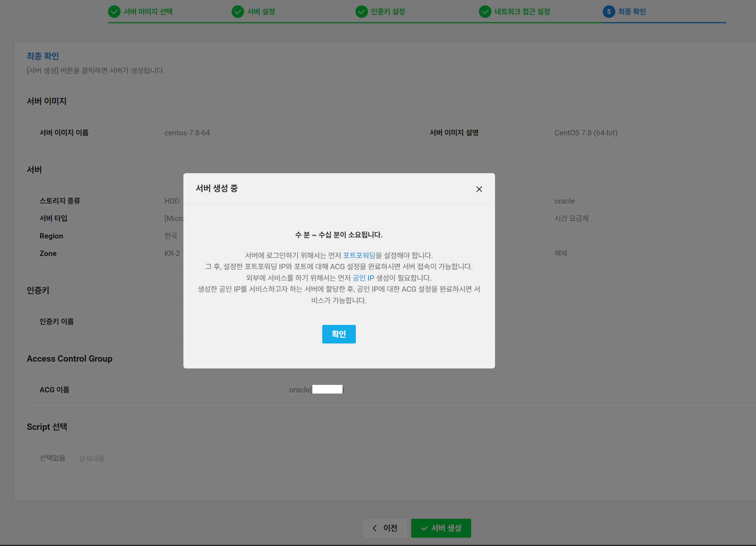756x546 pixels.
Task: Select the 최종 확인 step tab
Action: [x=632, y=12]
